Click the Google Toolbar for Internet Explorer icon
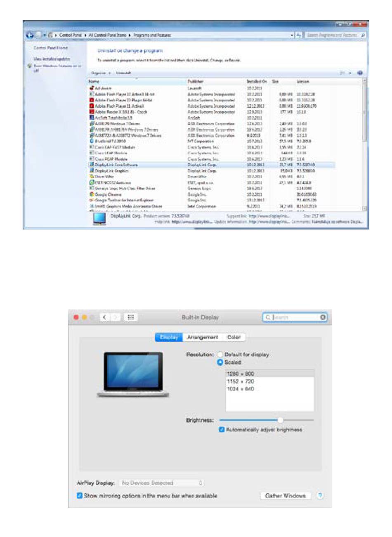The width and height of the screenshot is (392, 537). pyautogui.click(x=92, y=200)
